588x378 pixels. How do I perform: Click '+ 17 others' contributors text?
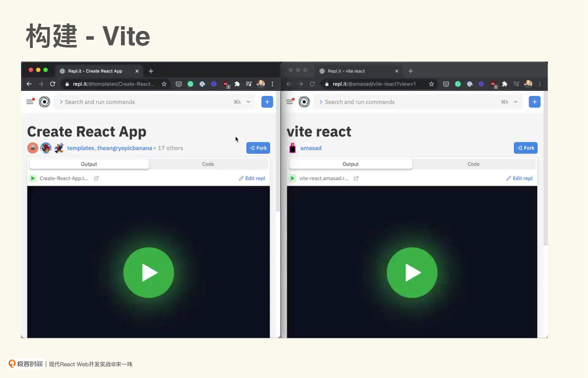tap(168, 148)
